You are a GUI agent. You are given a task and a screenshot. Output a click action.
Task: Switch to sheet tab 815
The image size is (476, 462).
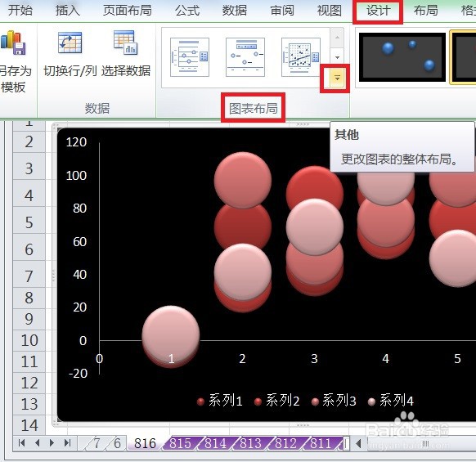(180, 443)
